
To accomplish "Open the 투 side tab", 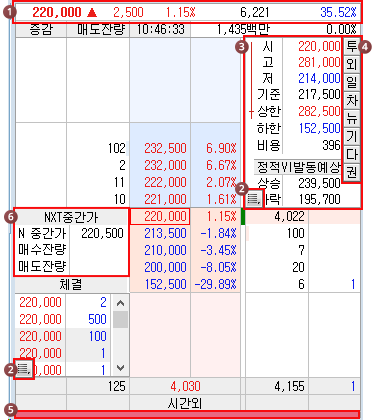I will (351, 46).
